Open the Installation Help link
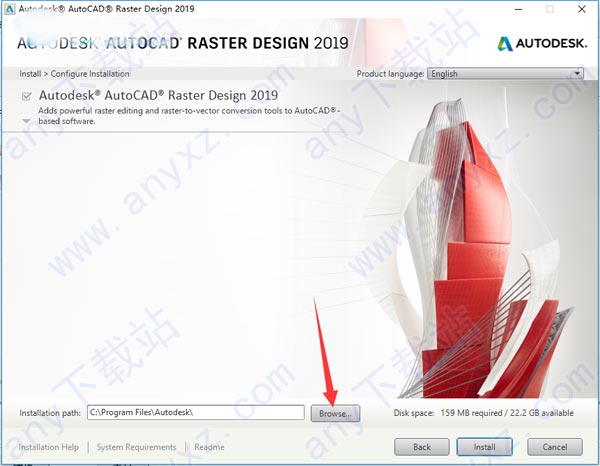This screenshot has height=466, width=600. 49,447
